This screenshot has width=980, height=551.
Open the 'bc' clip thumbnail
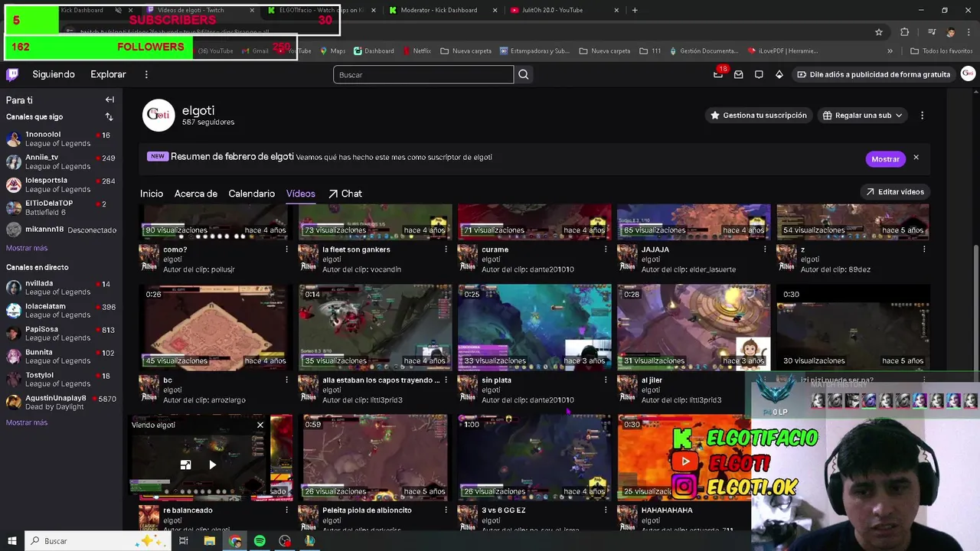pyautogui.click(x=215, y=328)
